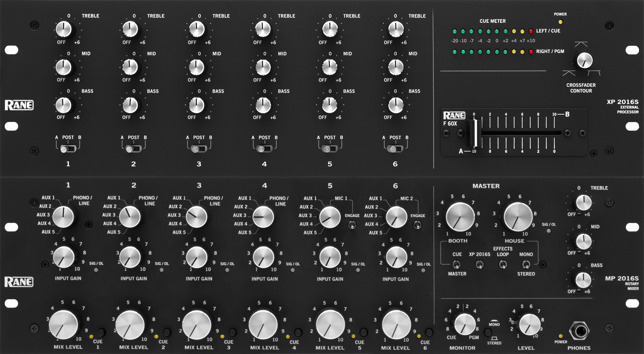Click channel 5 Bass knob on XP 2016S
Viewport: 644px width, 354px height.
tap(330, 105)
